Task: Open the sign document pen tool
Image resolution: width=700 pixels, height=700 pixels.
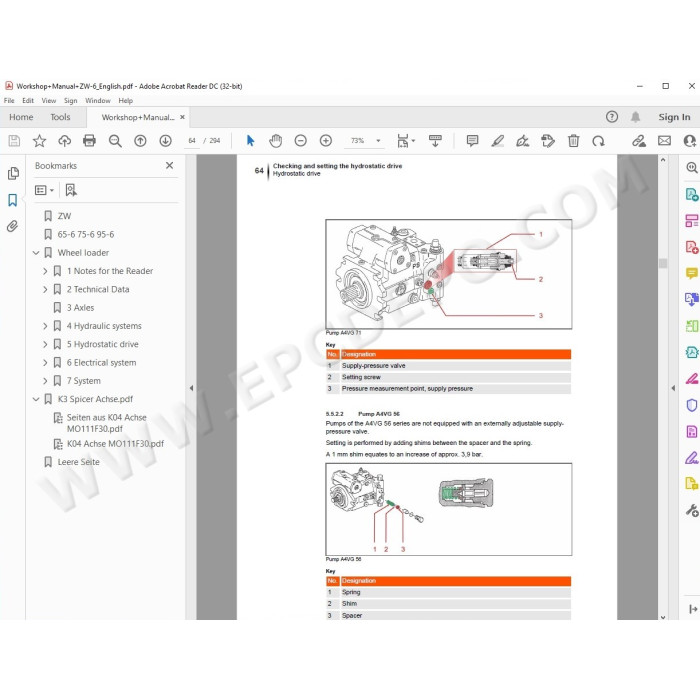Action: [x=522, y=141]
